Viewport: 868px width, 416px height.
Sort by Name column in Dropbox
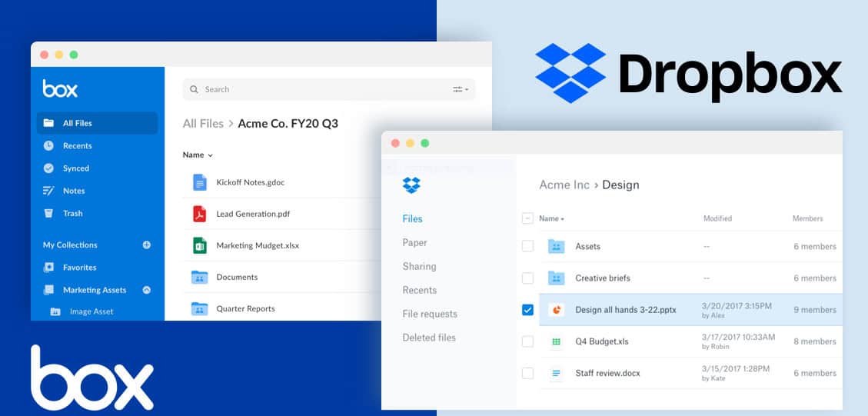[551, 219]
